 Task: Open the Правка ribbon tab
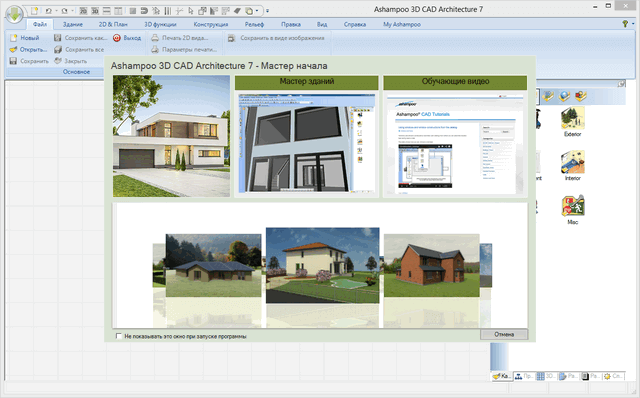click(x=291, y=24)
